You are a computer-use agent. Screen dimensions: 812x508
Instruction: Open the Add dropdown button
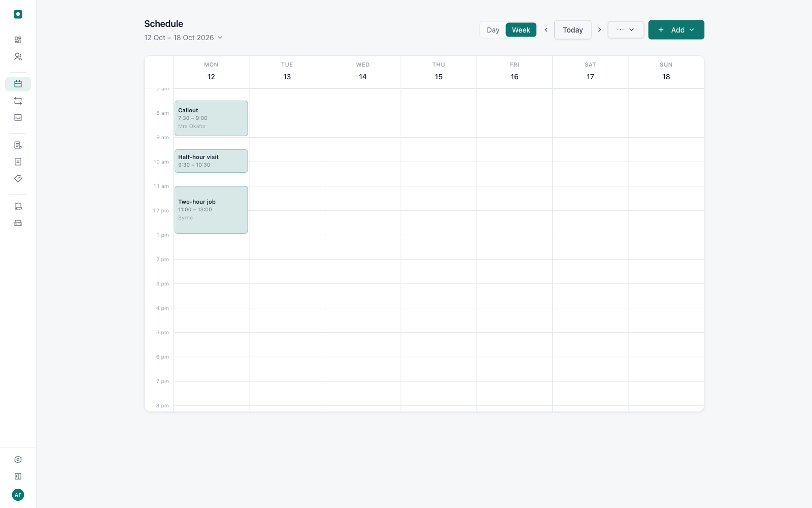pos(676,29)
